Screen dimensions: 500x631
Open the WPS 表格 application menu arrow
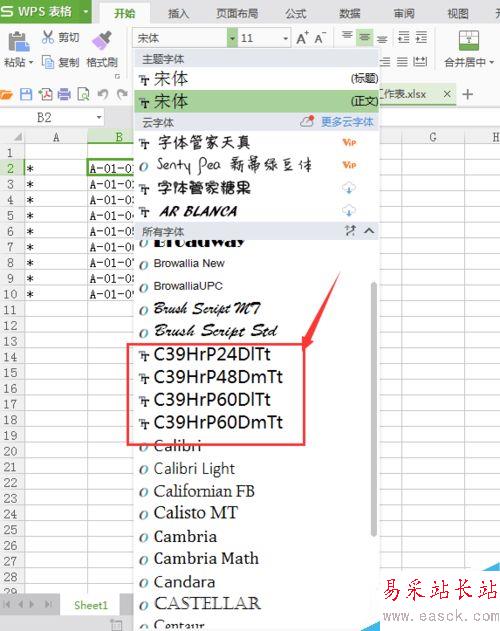[x=85, y=11]
